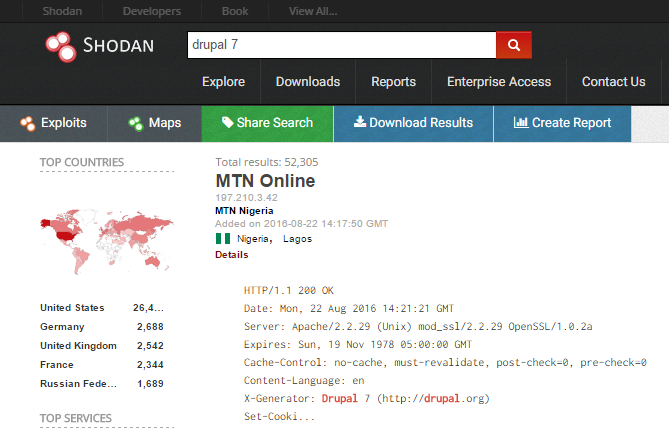Filter by United Kingdom country

(79, 346)
